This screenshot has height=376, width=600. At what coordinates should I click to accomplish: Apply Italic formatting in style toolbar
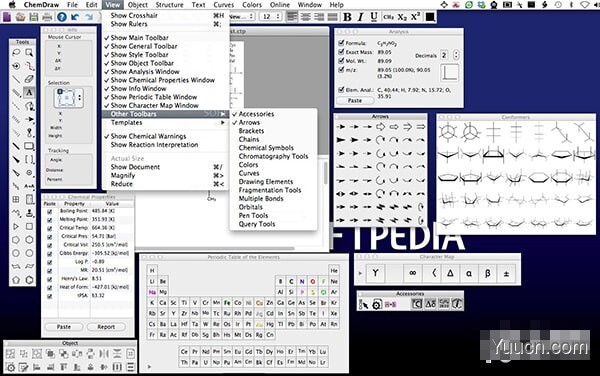[360, 17]
